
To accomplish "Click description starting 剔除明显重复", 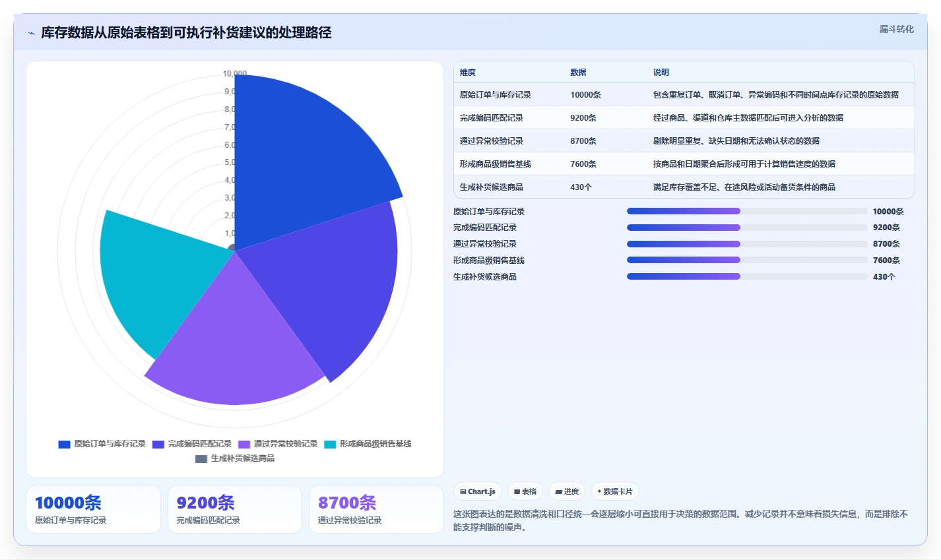I will [736, 141].
